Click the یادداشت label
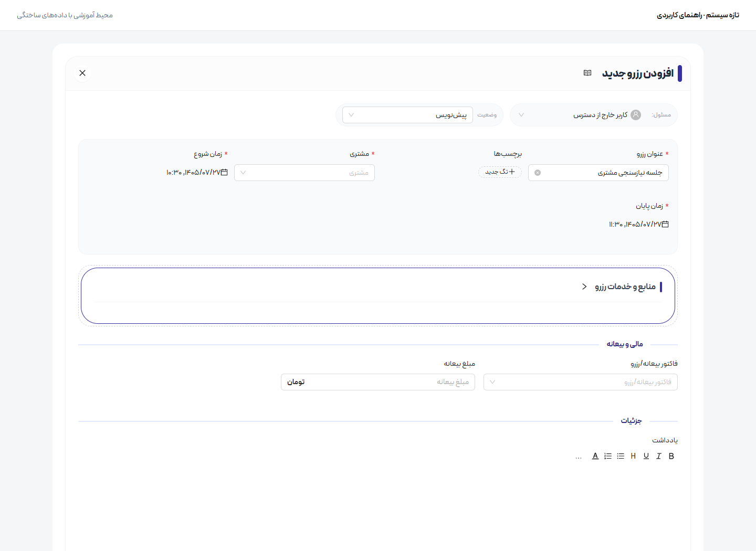This screenshot has height=551, width=756. [665, 440]
